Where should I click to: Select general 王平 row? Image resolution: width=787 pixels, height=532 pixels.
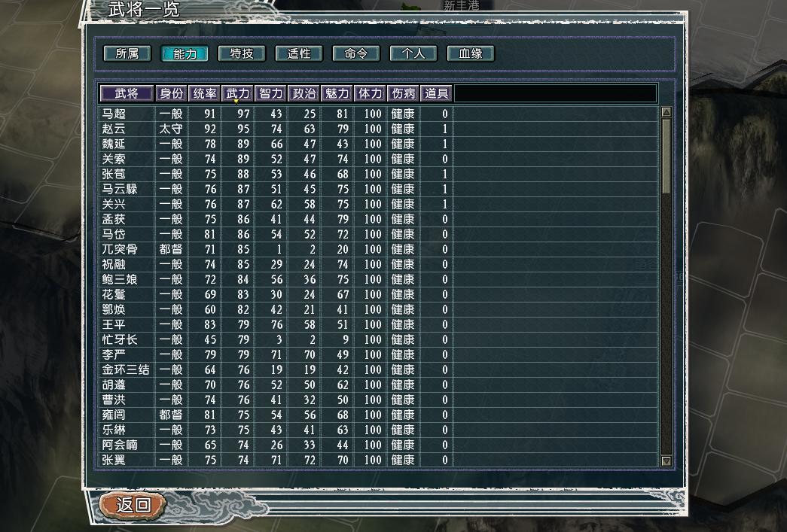pyautogui.click(x=379, y=324)
